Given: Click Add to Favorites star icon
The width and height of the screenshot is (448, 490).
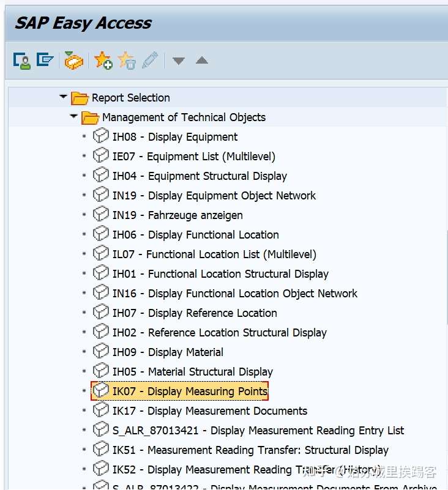Looking at the screenshot, I should [103, 60].
